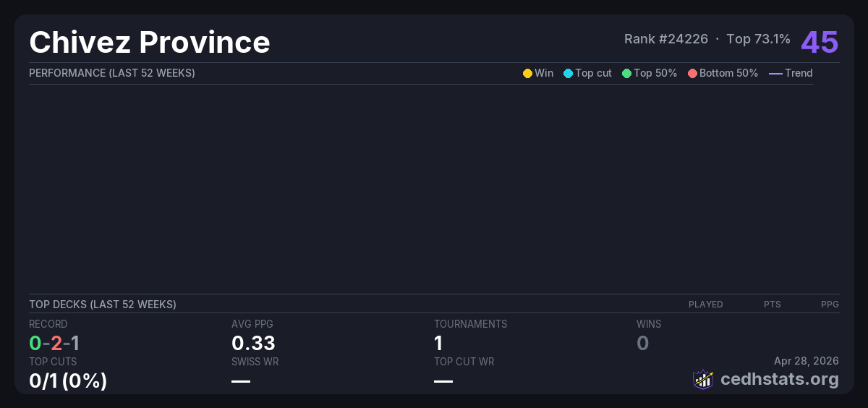Click the Rank #24226 text
The image size is (868, 408).
(666, 39)
